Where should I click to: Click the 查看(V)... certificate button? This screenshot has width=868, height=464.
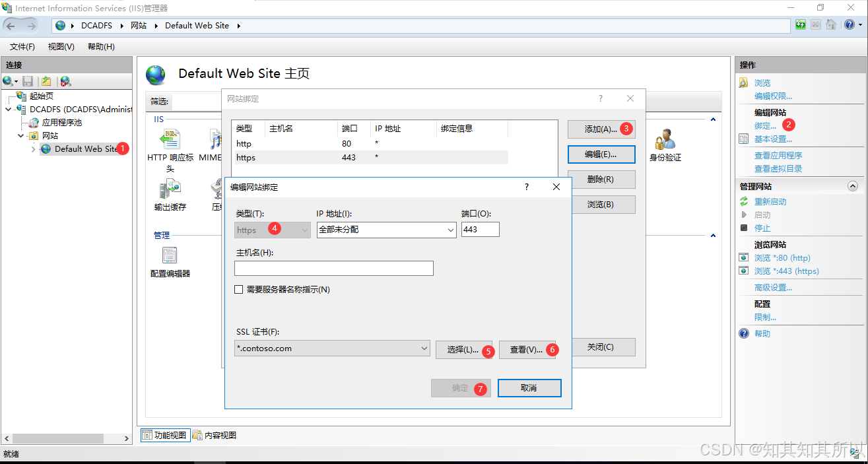click(527, 350)
